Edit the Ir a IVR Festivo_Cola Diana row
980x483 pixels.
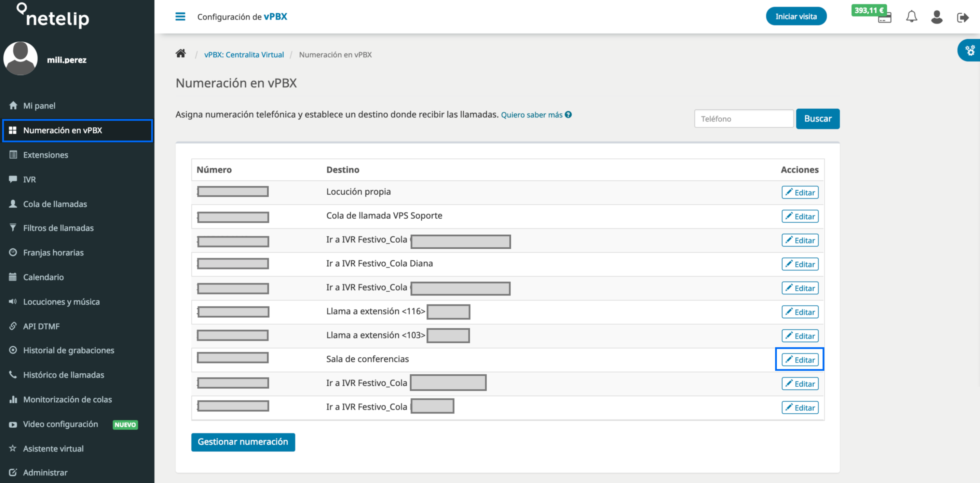tap(800, 264)
